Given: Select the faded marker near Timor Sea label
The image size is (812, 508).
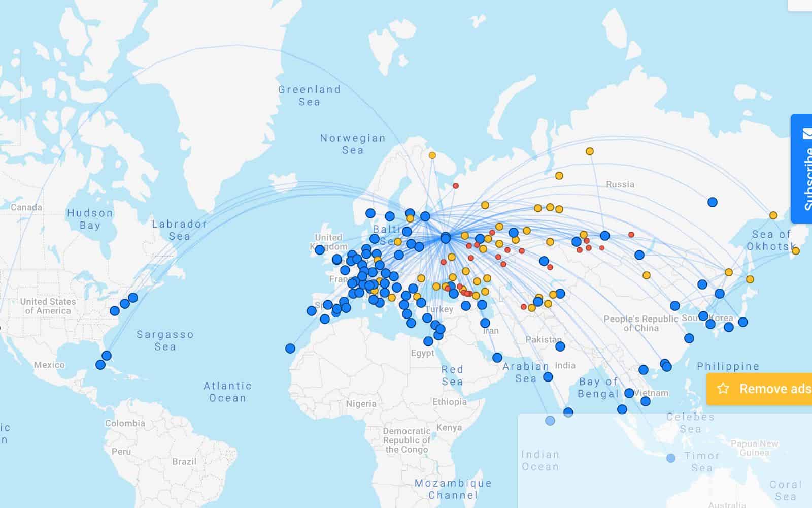Looking at the screenshot, I should tap(671, 458).
